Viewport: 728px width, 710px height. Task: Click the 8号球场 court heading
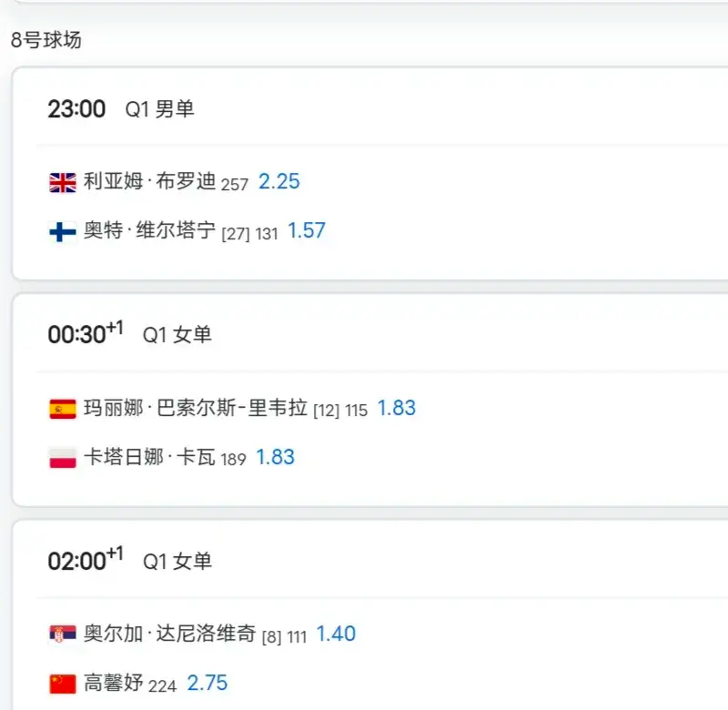tap(46, 40)
